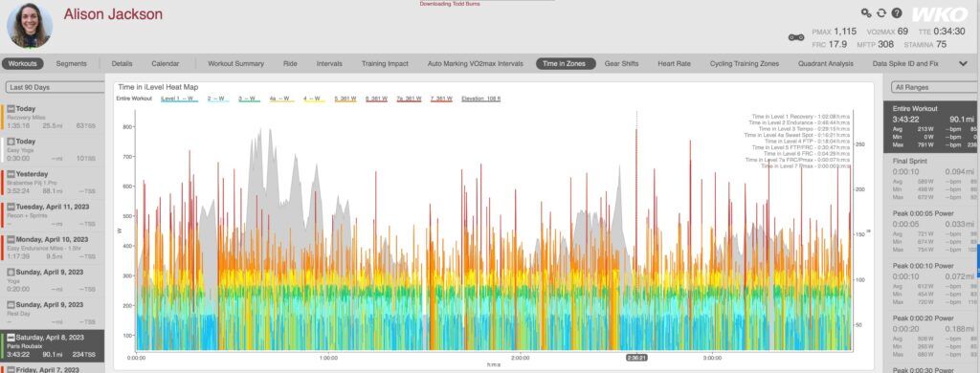Viewport: 980px width, 373px height.
Task: Select the Sunday April 9 Yoga entry
Action: [x=53, y=280]
